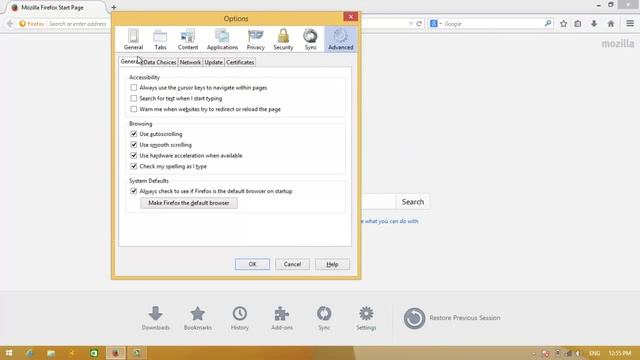Open the Sync options panel
Viewport: 640px width, 360px height.
coord(310,39)
